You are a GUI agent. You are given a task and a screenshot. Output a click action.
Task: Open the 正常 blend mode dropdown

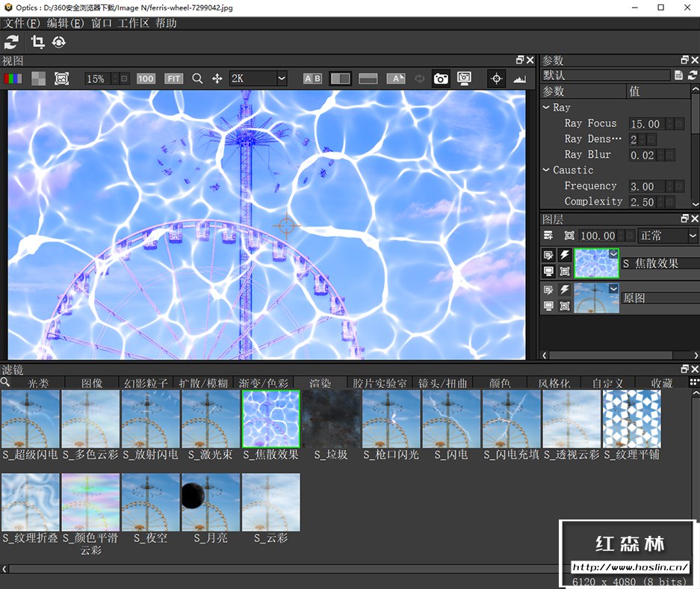click(x=668, y=235)
